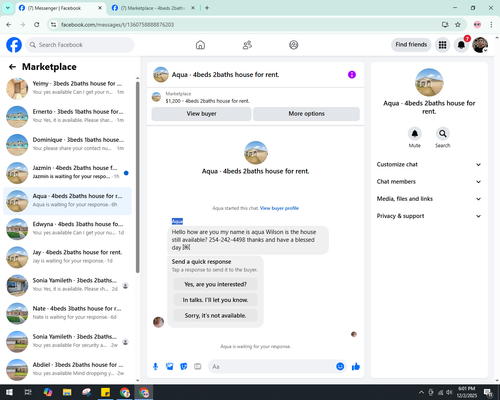Click More options button

click(306, 114)
